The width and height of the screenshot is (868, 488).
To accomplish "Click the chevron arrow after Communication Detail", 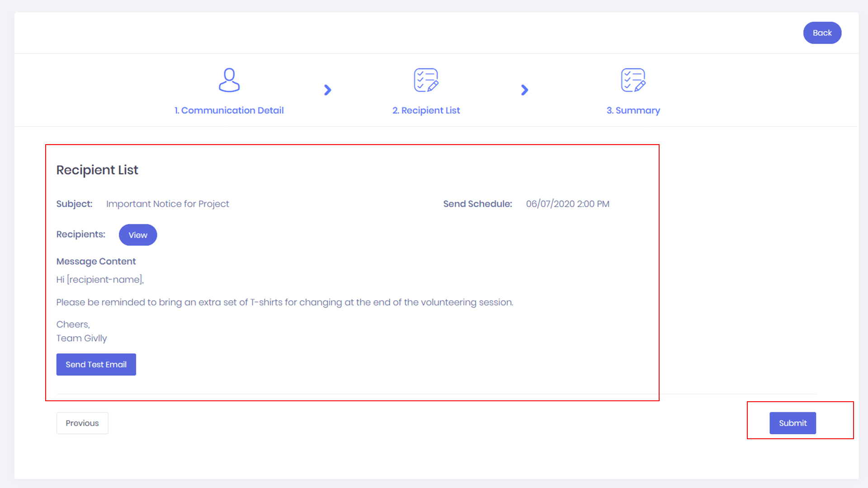I will click(x=328, y=90).
